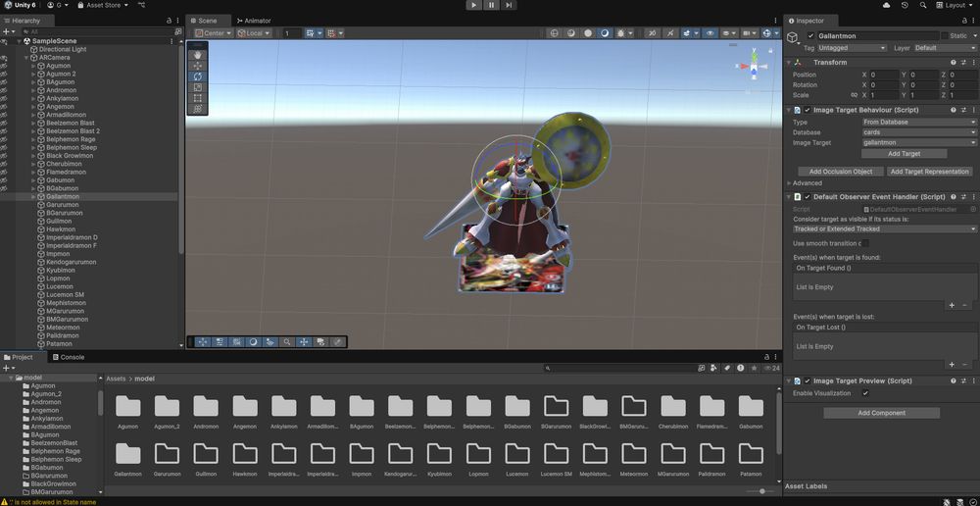Viewport: 980px width, 506px height.
Task: Uncheck Enable Visualization checkbox
Action: (x=865, y=393)
